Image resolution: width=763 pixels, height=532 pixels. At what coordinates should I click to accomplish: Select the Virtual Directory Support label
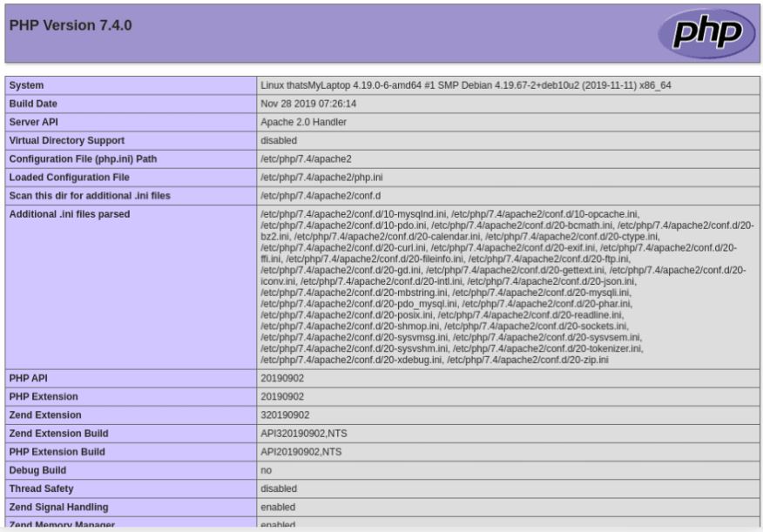[x=66, y=140]
